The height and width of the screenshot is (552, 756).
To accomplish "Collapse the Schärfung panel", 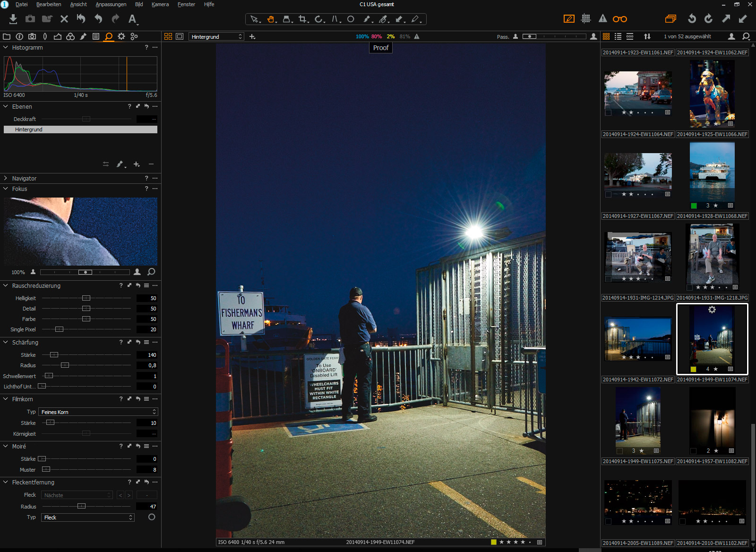I will pos(6,342).
